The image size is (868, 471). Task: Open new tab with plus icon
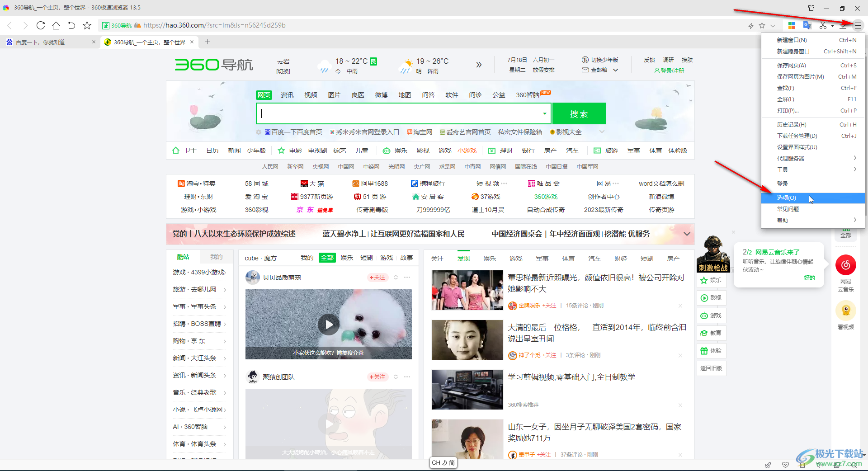tap(208, 42)
